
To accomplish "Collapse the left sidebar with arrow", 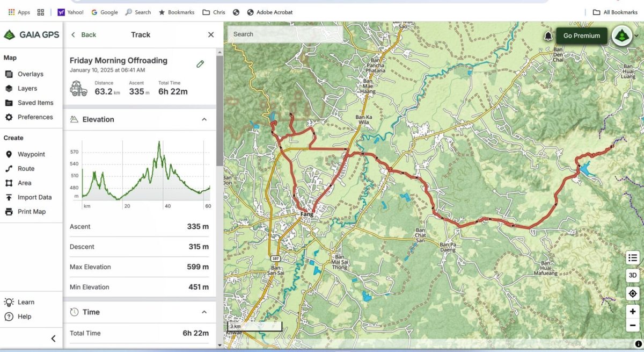I will (53, 339).
